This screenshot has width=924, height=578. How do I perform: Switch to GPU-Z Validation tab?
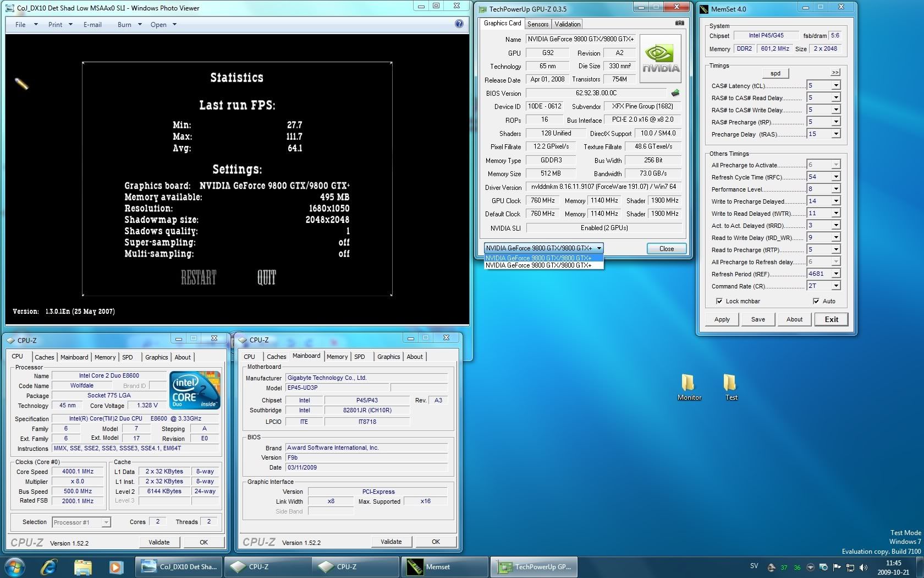pyautogui.click(x=567, y=24)
